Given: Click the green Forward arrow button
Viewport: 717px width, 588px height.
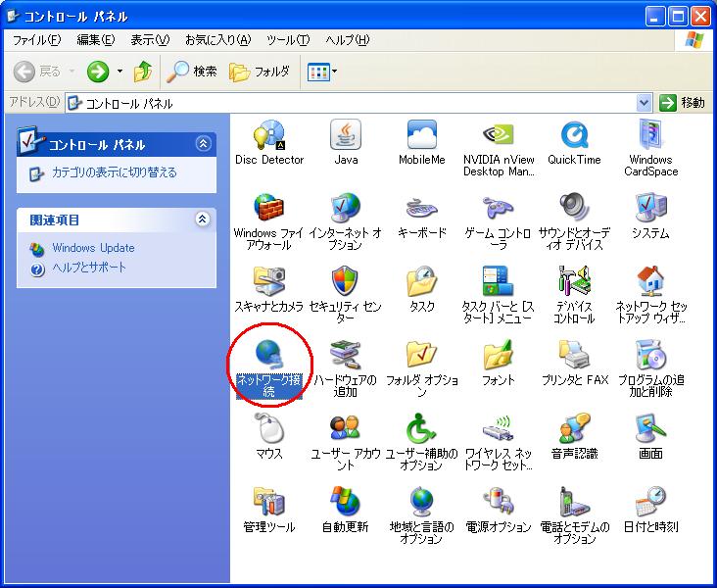Looking at the screenshot, I should (98, 72).
